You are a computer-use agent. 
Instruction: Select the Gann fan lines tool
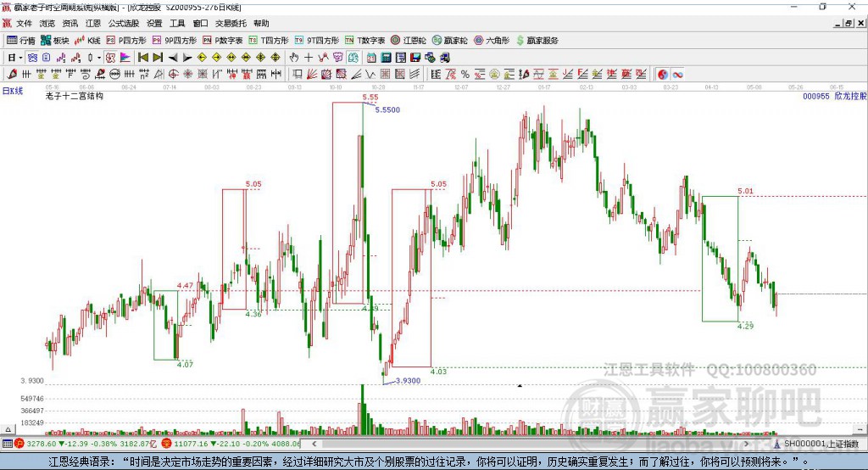[x=312, y=75]
